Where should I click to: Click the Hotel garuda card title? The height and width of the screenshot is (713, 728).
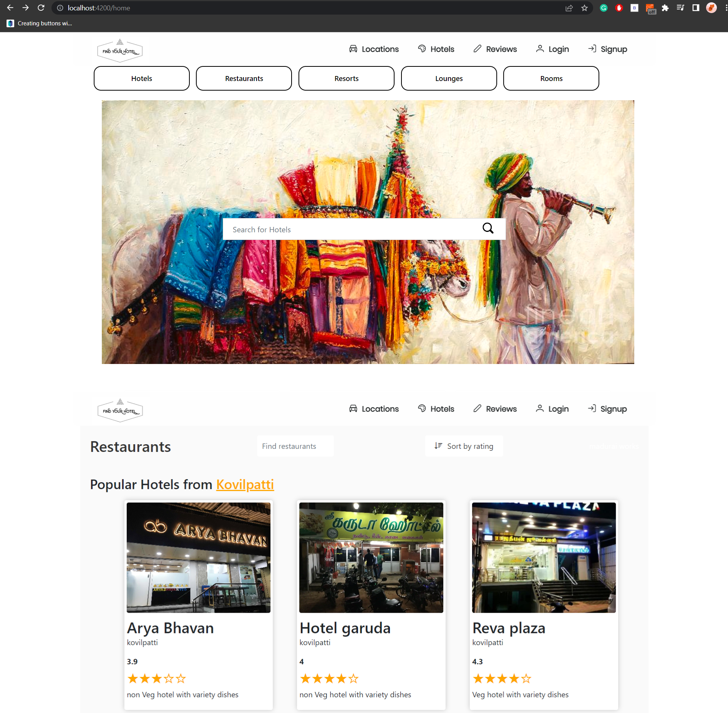[345, 628]
